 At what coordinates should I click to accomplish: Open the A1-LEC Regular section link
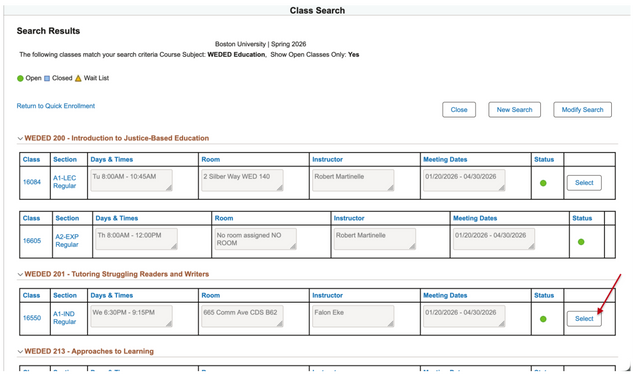[64, 182]
